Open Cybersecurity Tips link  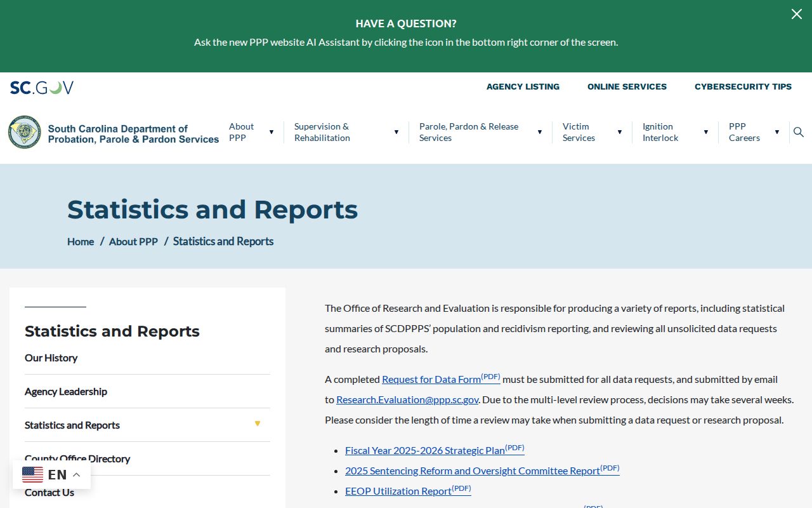tap(743, 87)
